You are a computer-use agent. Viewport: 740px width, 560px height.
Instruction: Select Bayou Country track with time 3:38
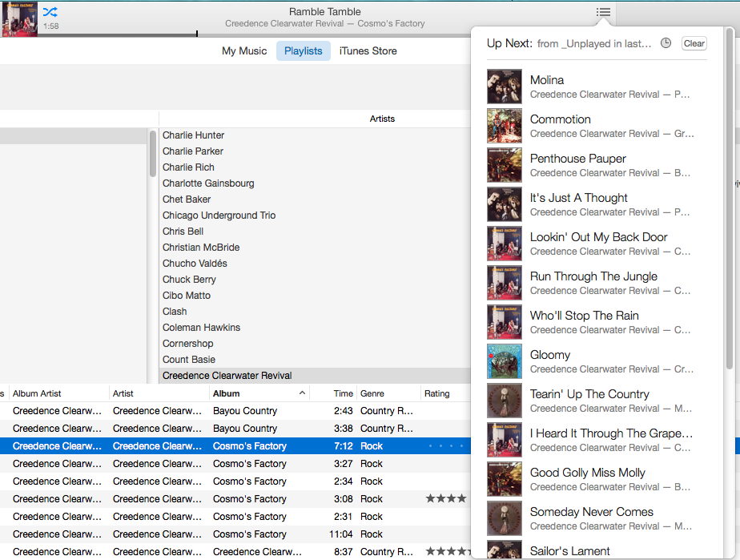coord(235,429)
